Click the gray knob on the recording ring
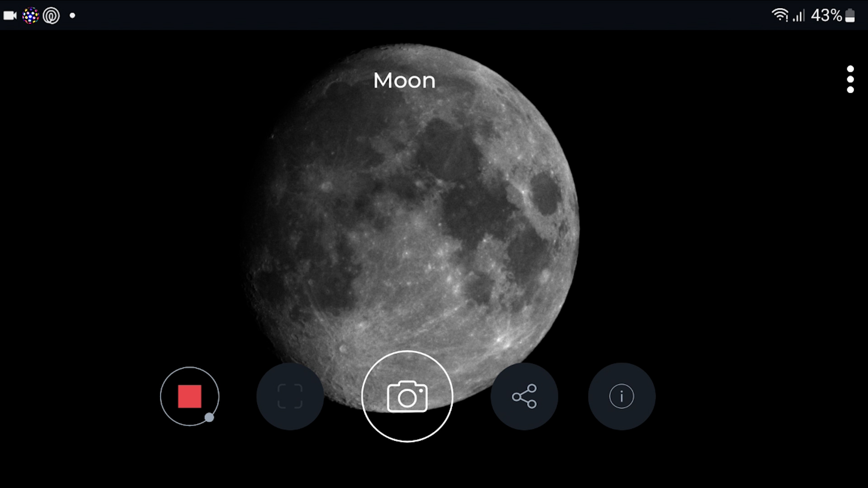The width and height of the screenshot is (868, 488). tap(209, 417)
